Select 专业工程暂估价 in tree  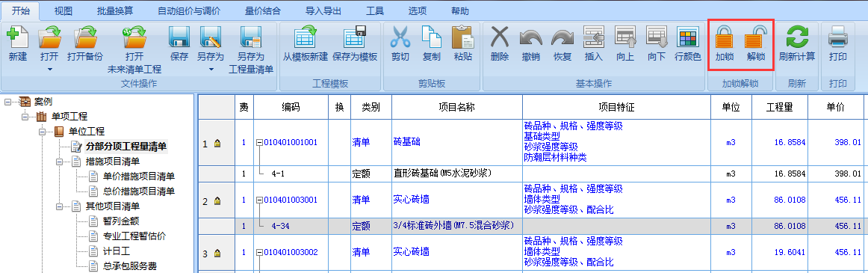[134, 236]
